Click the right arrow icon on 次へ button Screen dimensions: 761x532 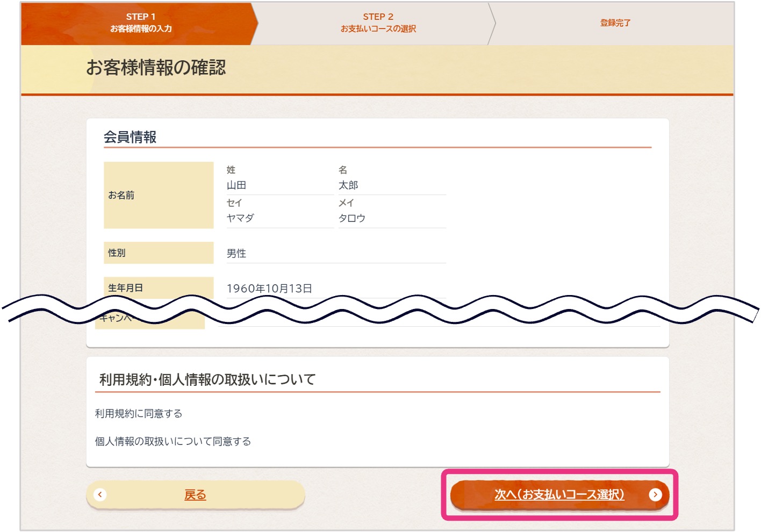[655, 495]
